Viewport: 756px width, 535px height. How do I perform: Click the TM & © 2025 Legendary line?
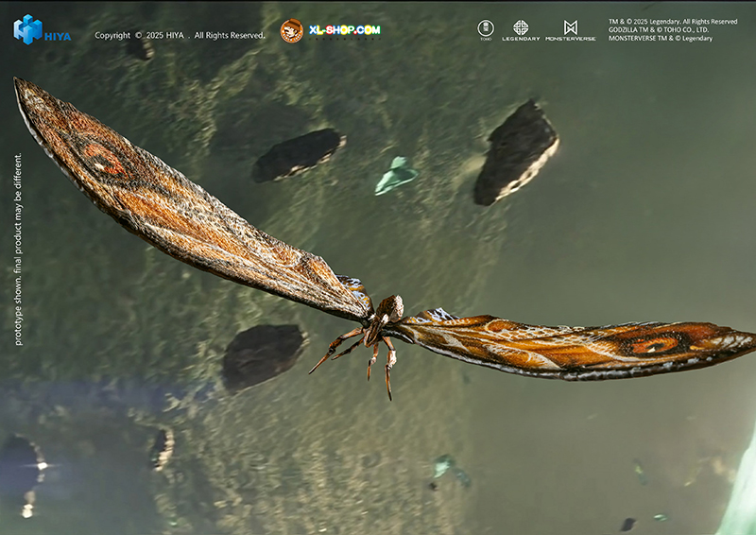coord(673,21)
